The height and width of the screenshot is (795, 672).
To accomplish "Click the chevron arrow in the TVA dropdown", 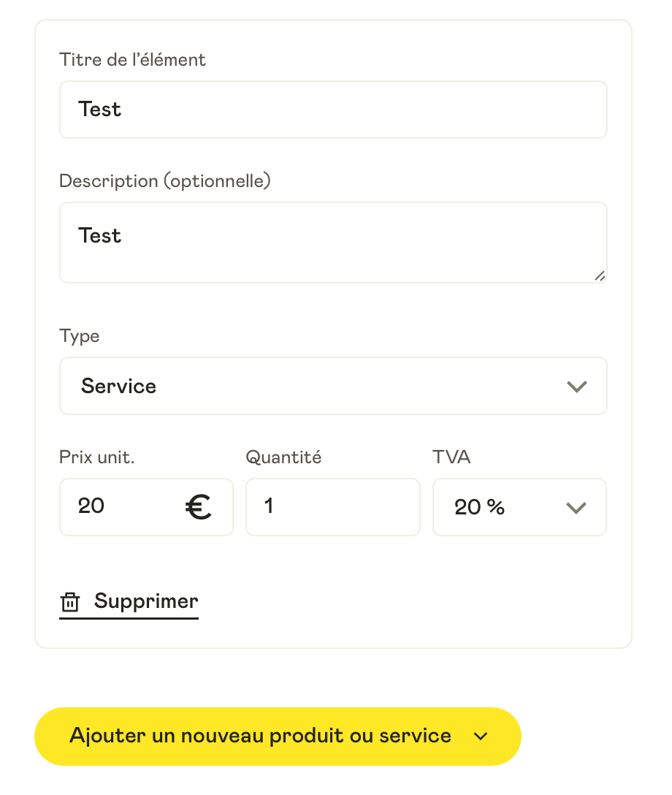I will coord(576,508).
